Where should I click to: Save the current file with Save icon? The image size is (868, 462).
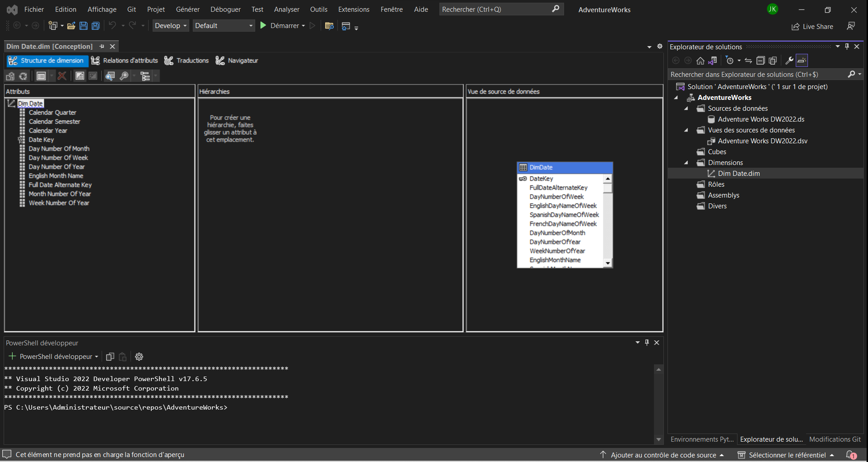tap(84, 26)
